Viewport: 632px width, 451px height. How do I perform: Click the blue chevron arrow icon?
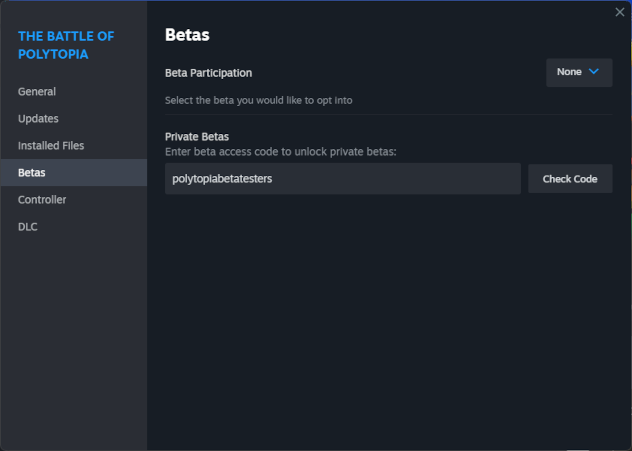pyautogui.click(x=594, y=72)
